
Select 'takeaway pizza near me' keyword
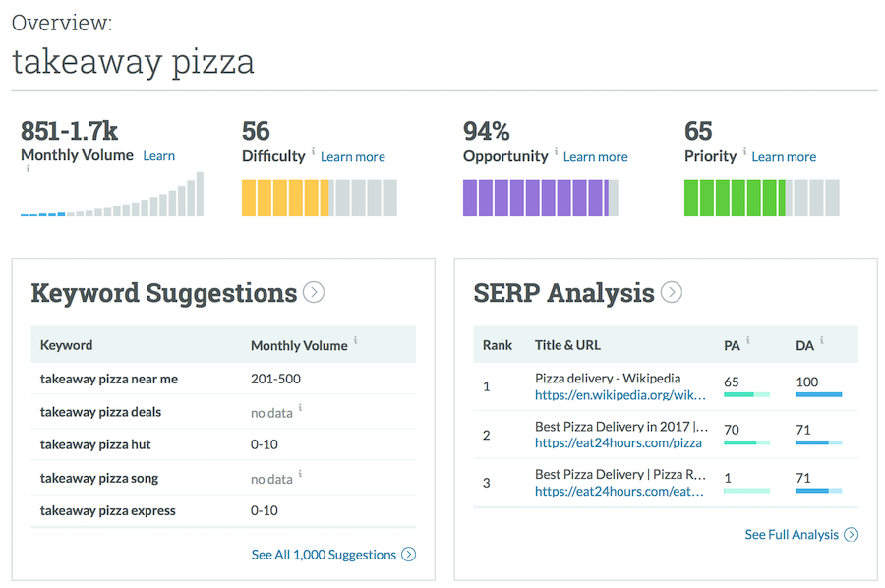[x=109, y=379]
